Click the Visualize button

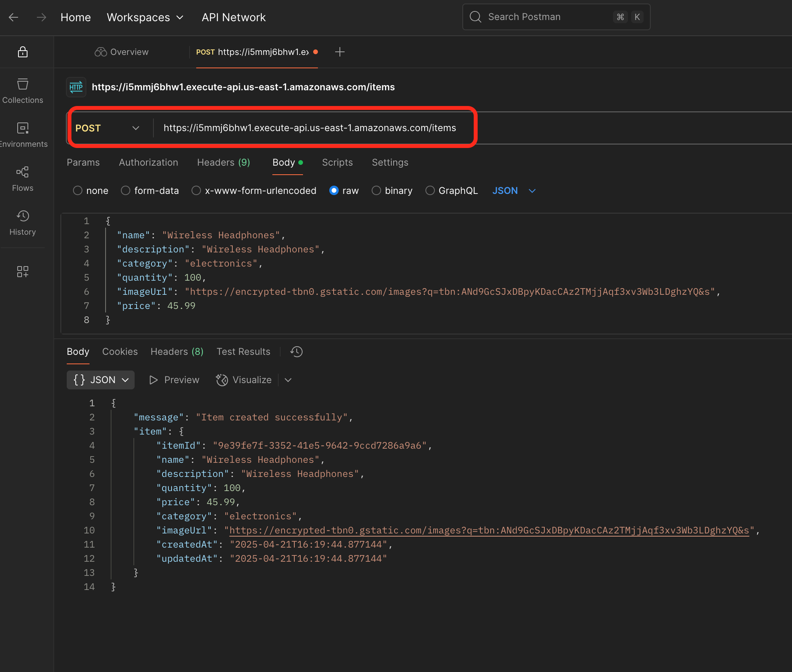click(x=244, y=380)
